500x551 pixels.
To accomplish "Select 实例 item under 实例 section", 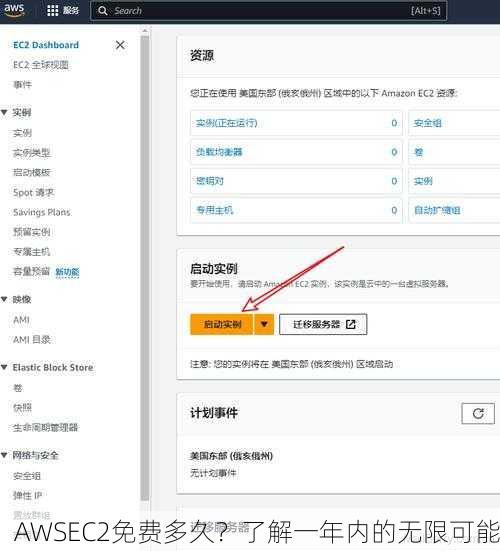I will pos(22,133).
